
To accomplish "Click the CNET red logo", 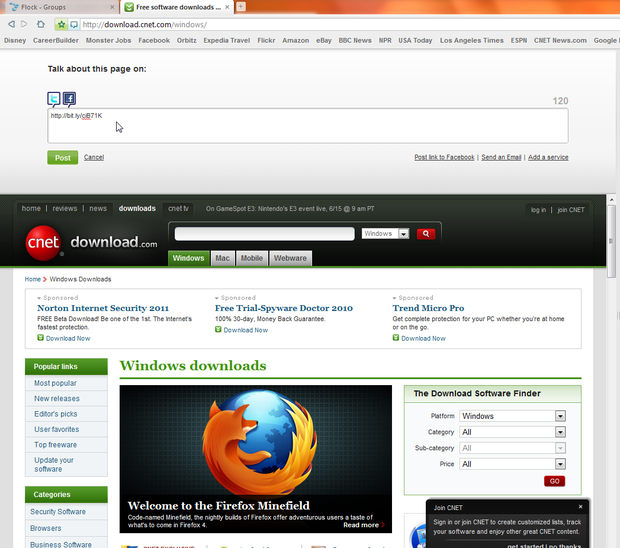I will click(44, 242).
